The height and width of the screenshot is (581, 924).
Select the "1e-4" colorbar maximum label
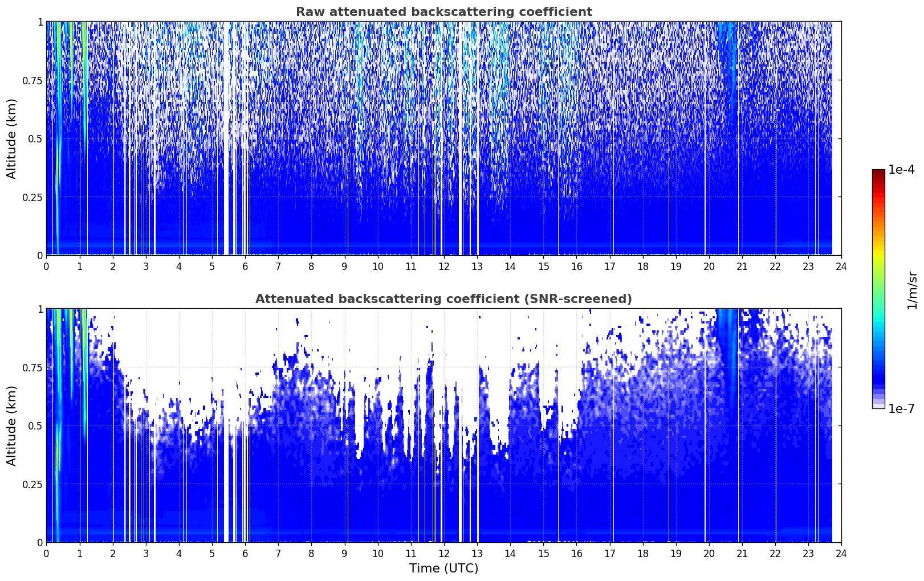tap(901, 170)
